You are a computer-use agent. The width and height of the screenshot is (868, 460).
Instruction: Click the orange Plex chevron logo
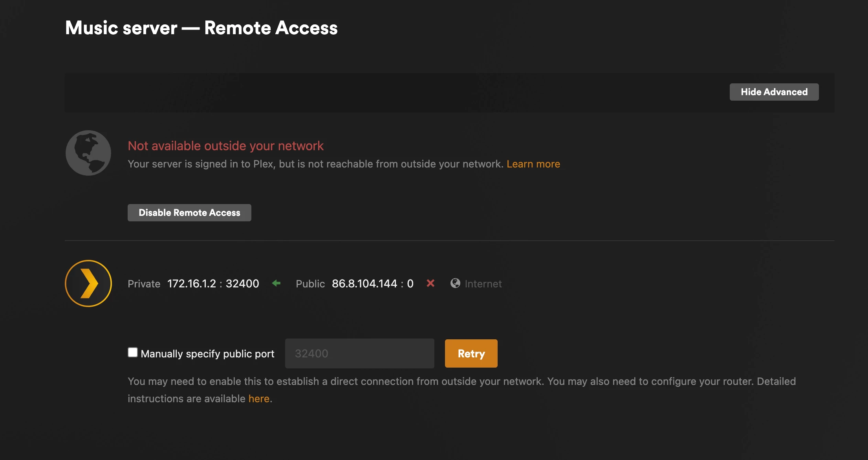tap(88, 283)
